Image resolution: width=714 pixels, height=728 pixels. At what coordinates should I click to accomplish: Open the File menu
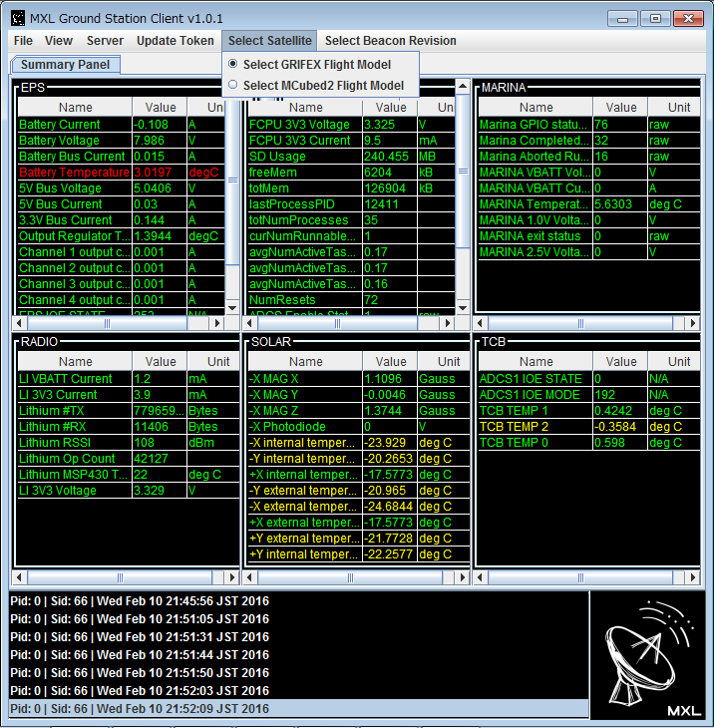(23, 41)
